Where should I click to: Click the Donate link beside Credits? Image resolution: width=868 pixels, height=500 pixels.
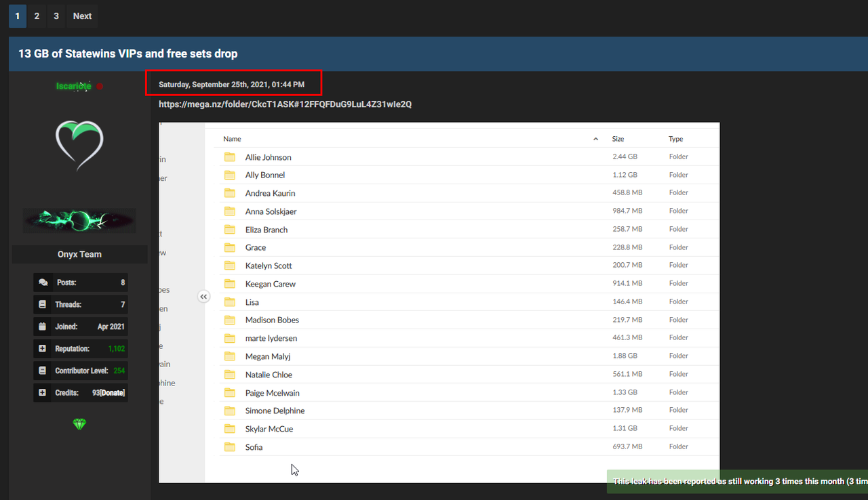tap(113, 393)
